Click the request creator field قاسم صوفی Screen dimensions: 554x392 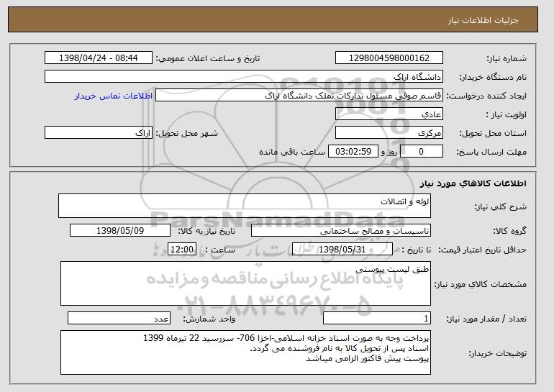(299, 96)
